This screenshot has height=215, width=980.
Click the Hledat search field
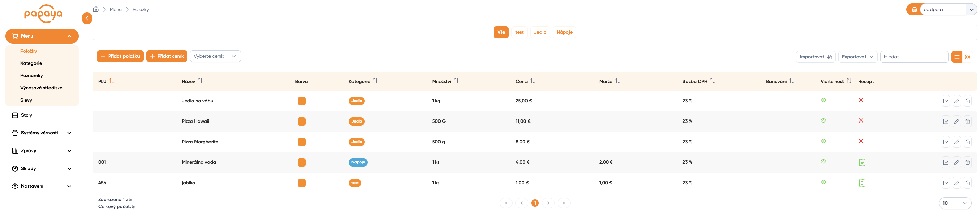(x=914, y=57)
